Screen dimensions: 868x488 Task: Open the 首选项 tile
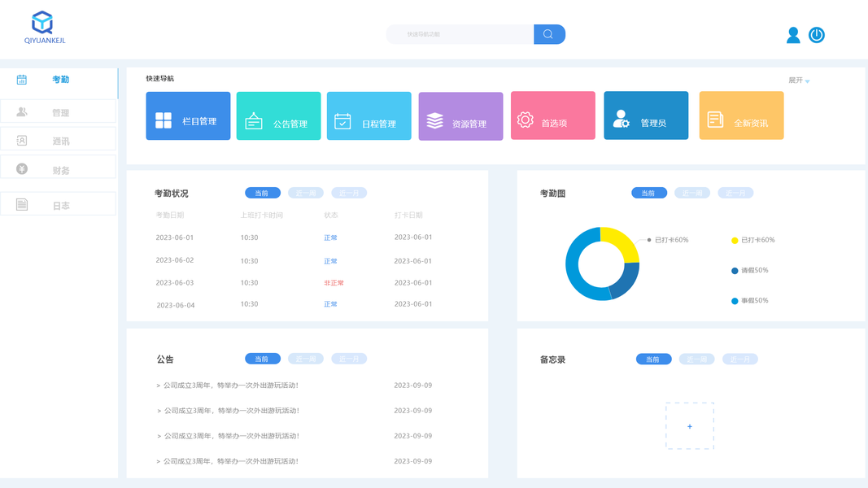[x=553, y=115]
